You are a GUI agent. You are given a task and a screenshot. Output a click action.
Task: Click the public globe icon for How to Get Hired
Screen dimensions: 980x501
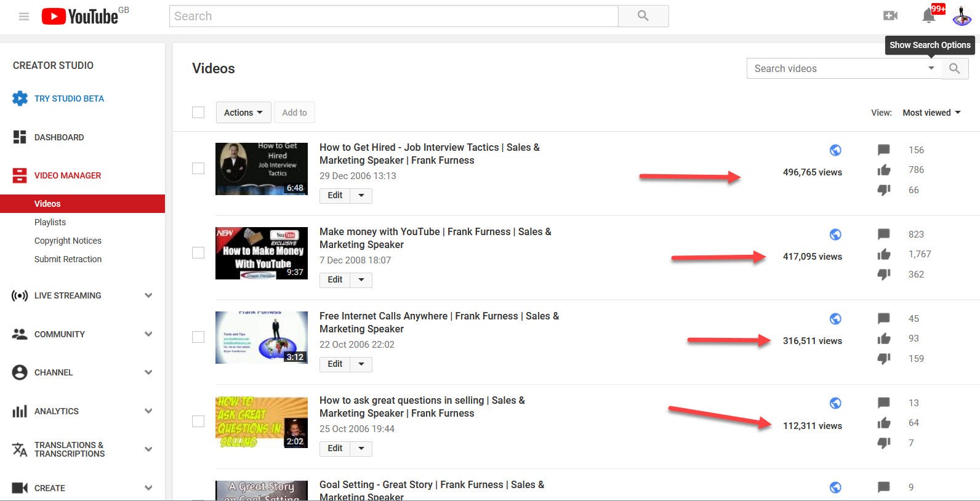coord(835,150)
